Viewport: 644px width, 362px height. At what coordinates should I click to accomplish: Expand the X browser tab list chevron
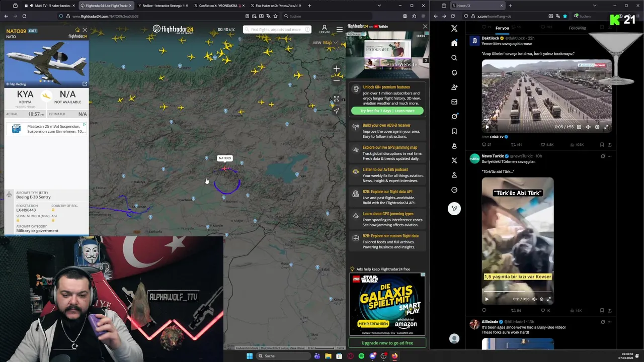coord(596,6)
